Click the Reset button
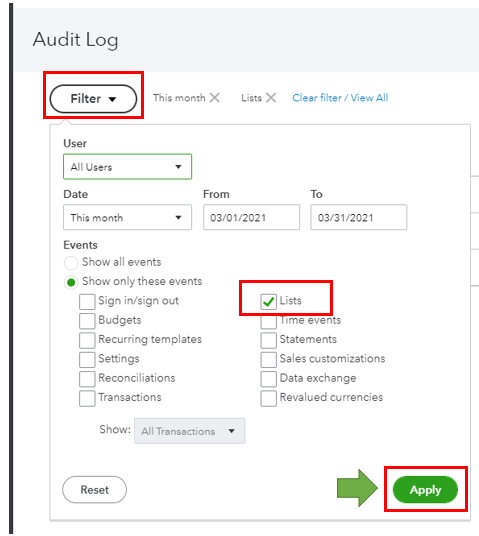Screen dimensions: 479x536 pos(94,490)
